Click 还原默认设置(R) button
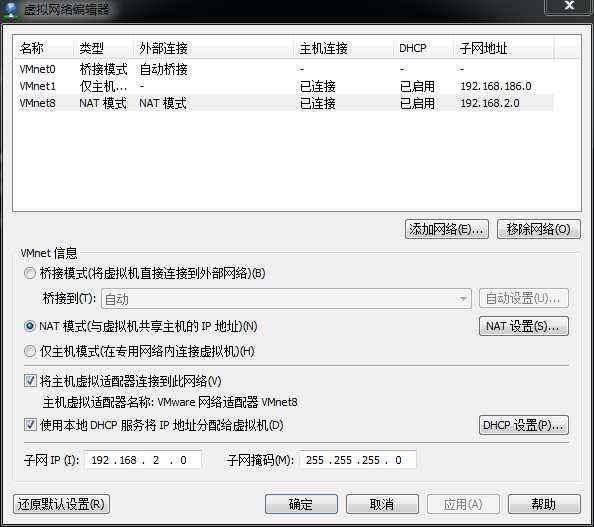594x527 pixels. [x=61, y=504]
